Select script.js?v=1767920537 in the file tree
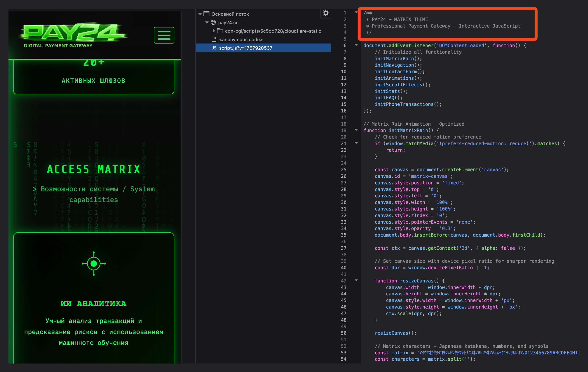This screenshot has width=588, height=372. (245, 48)
